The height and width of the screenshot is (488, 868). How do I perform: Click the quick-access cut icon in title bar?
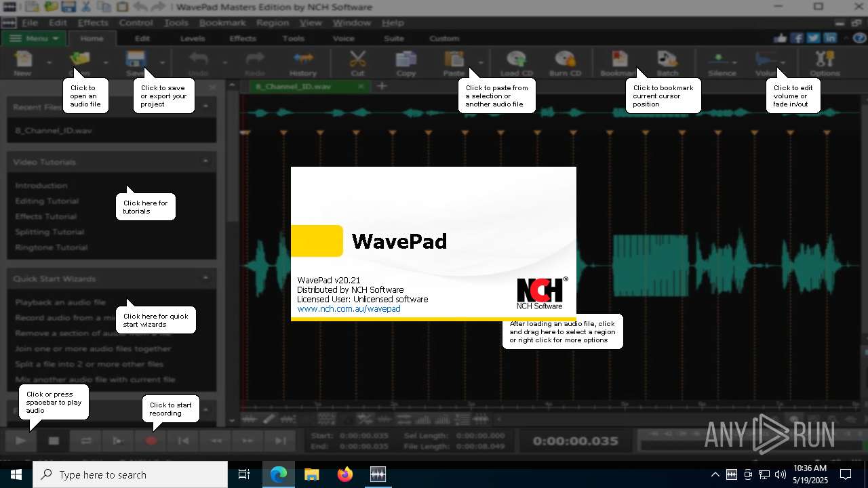[x=85, y=7]
